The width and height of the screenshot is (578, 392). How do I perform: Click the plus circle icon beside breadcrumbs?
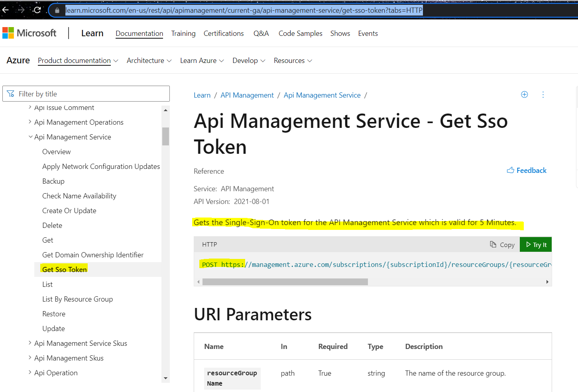(x=524, y=94)
